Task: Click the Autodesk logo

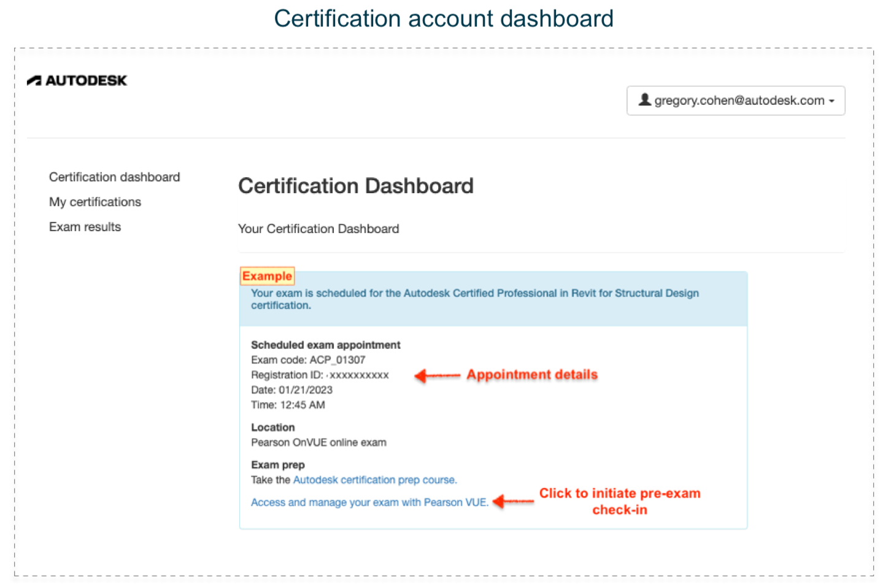Action: tap(77, 80)
